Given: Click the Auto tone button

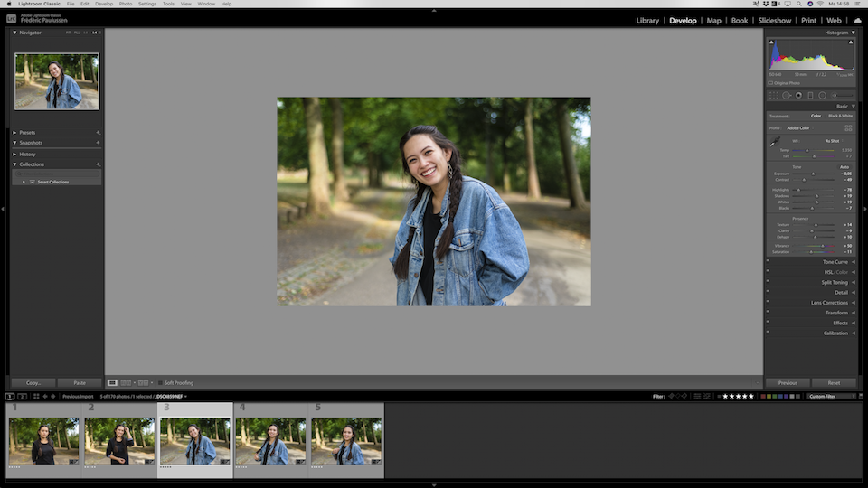Looking at the screenshot, I should (844, 167).
